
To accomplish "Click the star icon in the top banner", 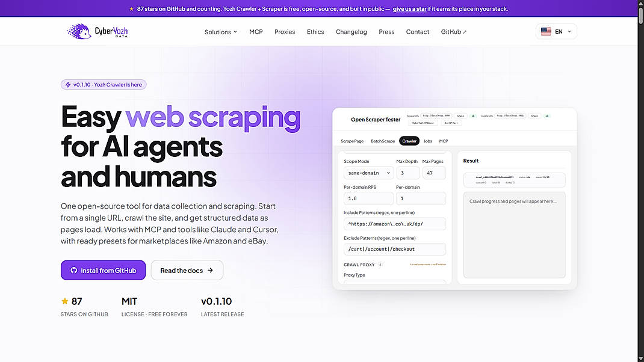I will coord(131,8).
